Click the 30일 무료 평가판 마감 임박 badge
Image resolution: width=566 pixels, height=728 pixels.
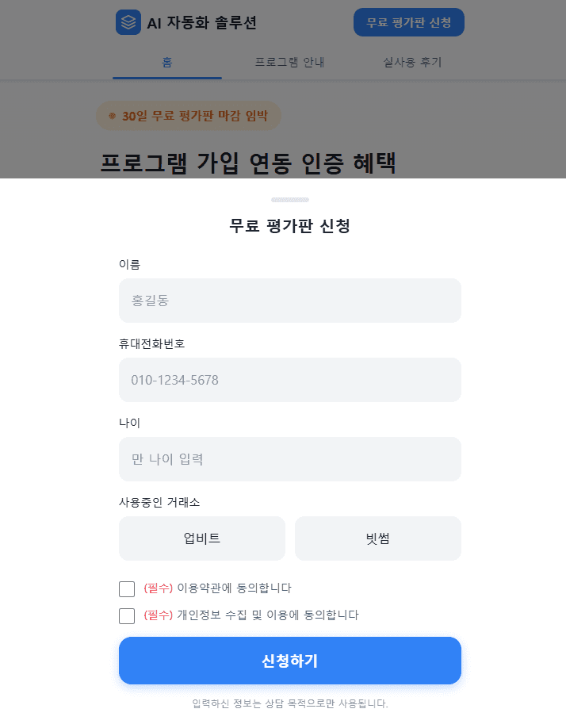188,116
